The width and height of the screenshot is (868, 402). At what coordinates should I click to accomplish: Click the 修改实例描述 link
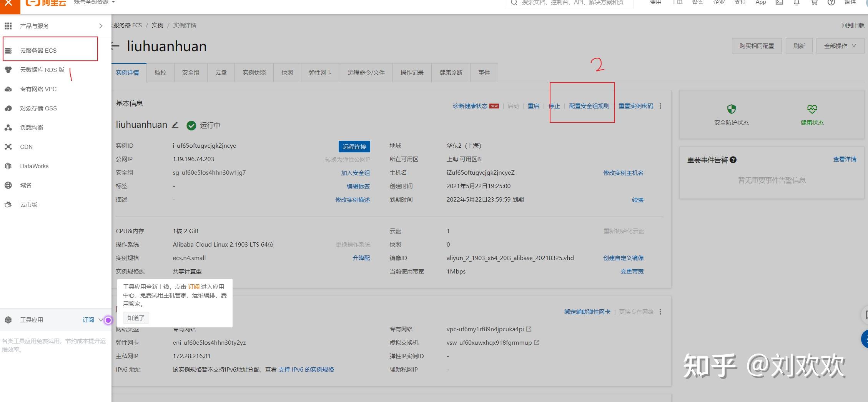click(353, 200)
